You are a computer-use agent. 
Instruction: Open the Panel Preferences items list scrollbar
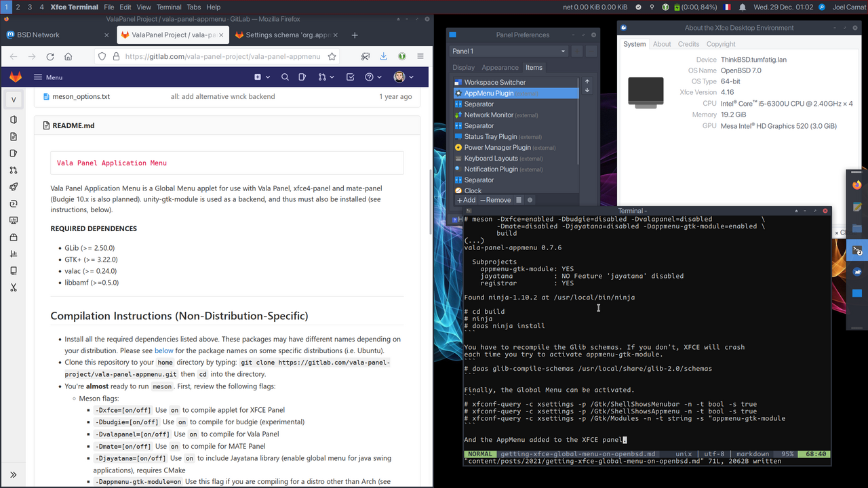click(578, 122)
